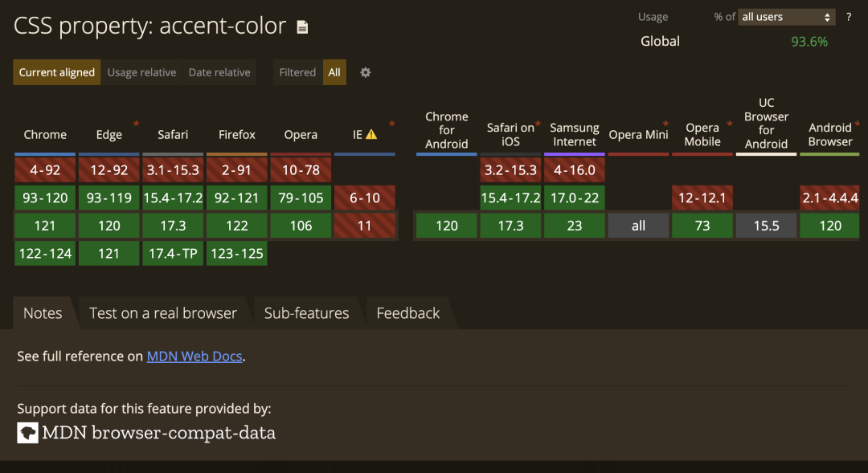This screenshot has height=473, width=868.
Task: Select Samsung Internet 4-16.0 cell
Action: [575, 169]
